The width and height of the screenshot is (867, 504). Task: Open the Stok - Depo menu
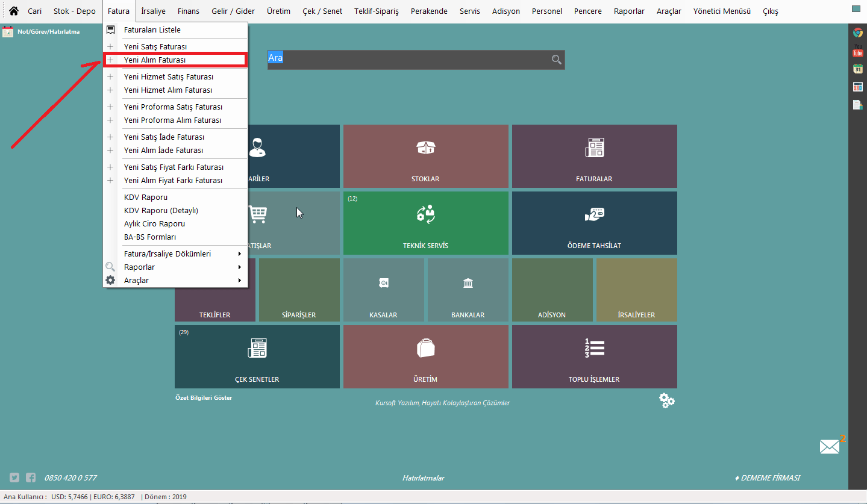tap(74, 11)
